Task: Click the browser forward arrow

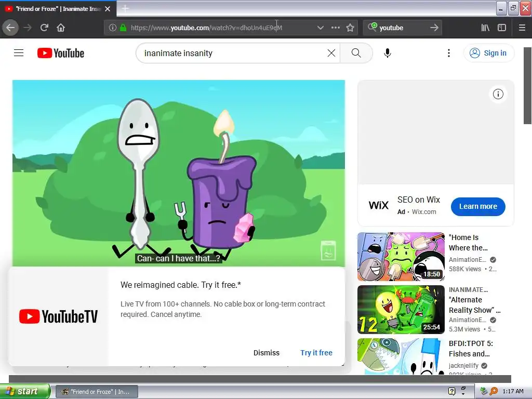Action: pos(28,28)
